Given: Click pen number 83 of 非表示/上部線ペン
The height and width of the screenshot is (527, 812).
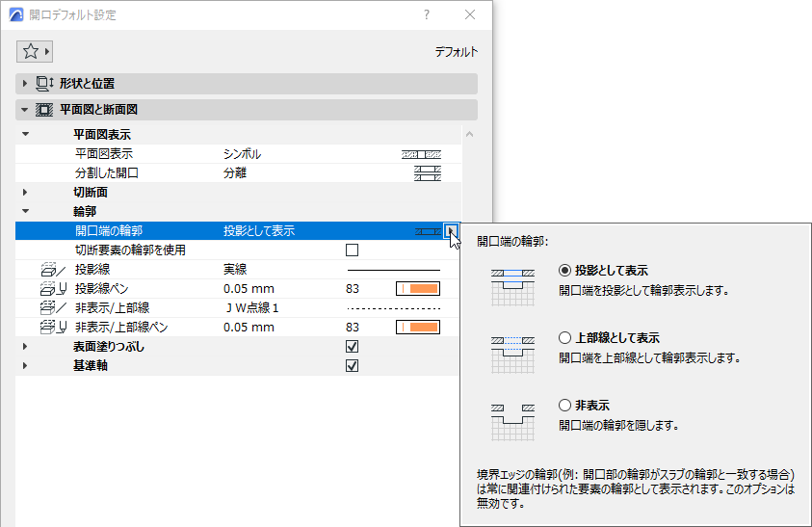Looking at the screenshot, I should coord(353,327).
